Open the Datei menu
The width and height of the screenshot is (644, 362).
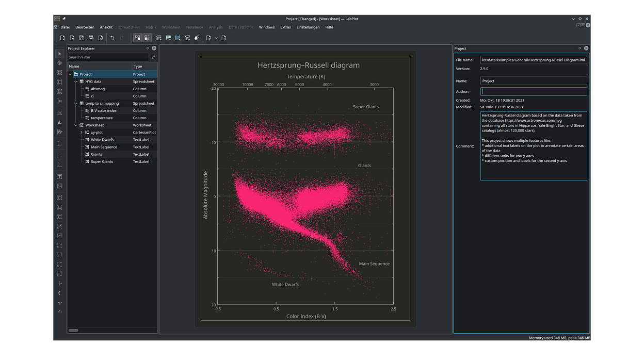pos(65,27)
